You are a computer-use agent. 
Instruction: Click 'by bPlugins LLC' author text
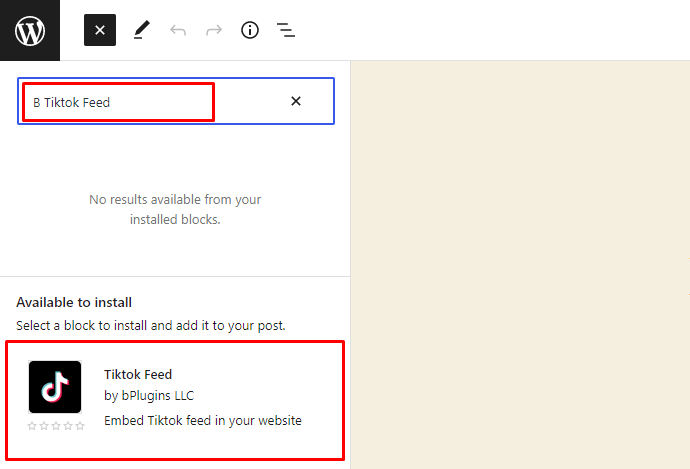[x=149, y=396]
